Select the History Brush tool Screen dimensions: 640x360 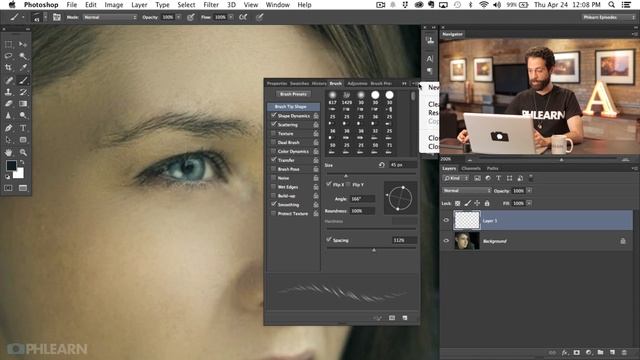pyautogui.click(x=23, y=92)
